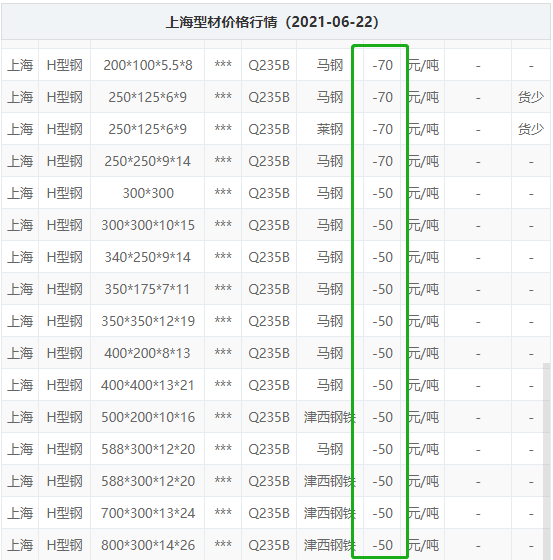Click the 300*300 specification cell

point(148,193)
